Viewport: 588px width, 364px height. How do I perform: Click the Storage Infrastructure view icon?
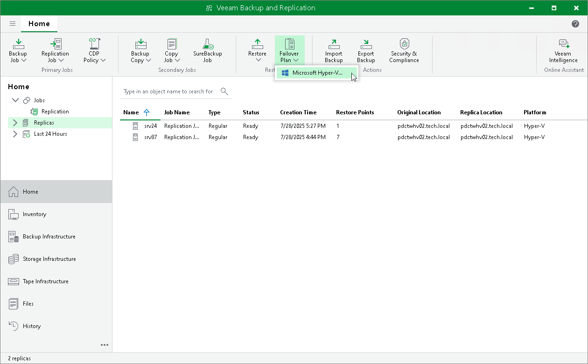tap(14, 259)
